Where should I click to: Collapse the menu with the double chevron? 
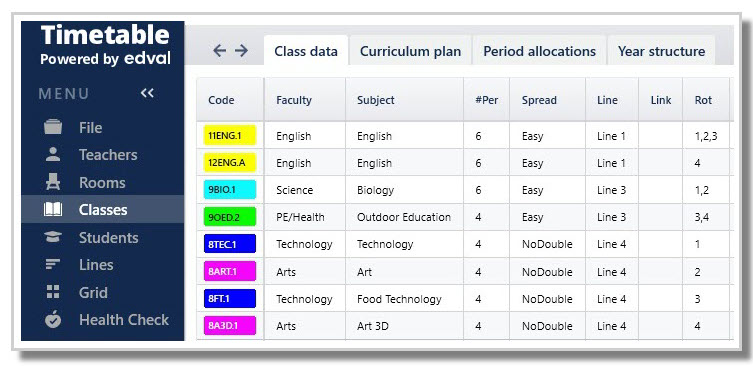147,93
